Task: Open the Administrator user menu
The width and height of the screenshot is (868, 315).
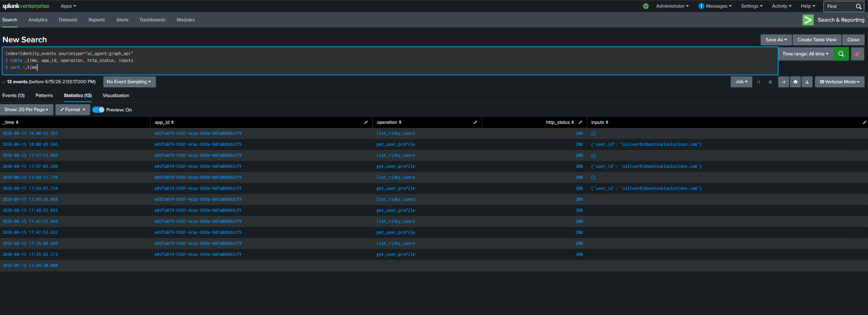Action: click(672, 6)
